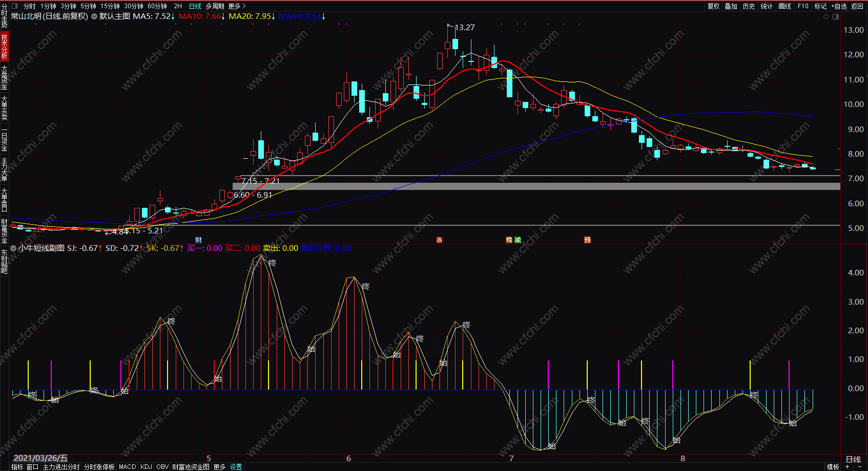Add stock with +自选 button
Viewport: 868px width, 471px height.
tap(839, 6)
